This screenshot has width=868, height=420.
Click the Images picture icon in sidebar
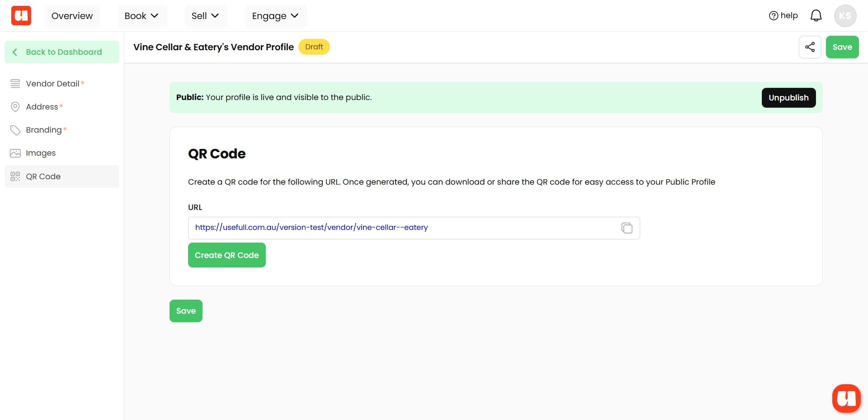click(15, 153)
